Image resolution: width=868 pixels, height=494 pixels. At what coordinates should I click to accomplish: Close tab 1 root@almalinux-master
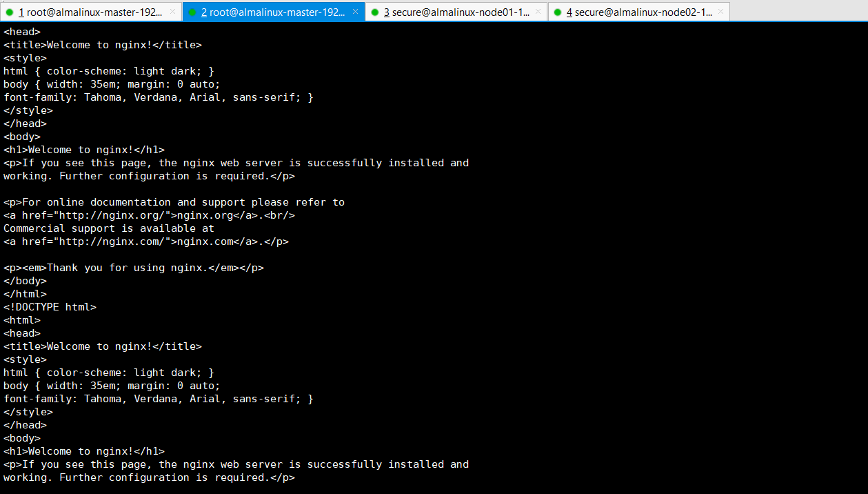[172, 12]
